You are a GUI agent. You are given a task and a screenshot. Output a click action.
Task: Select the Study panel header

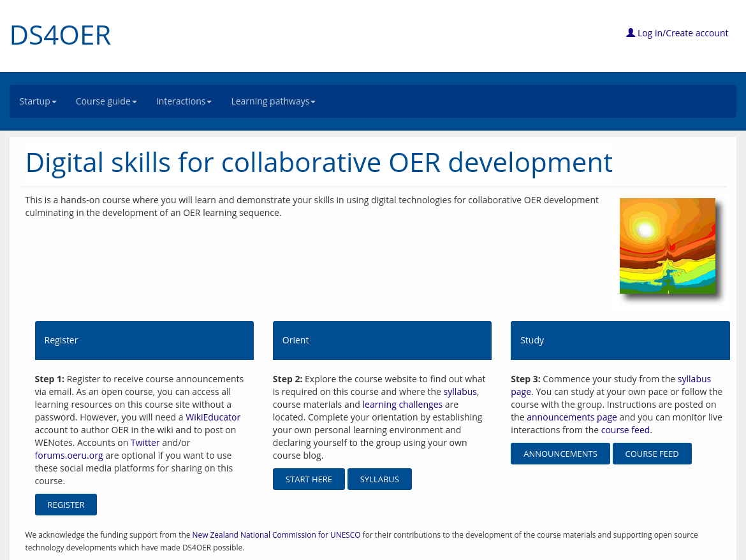click(620, 340)
